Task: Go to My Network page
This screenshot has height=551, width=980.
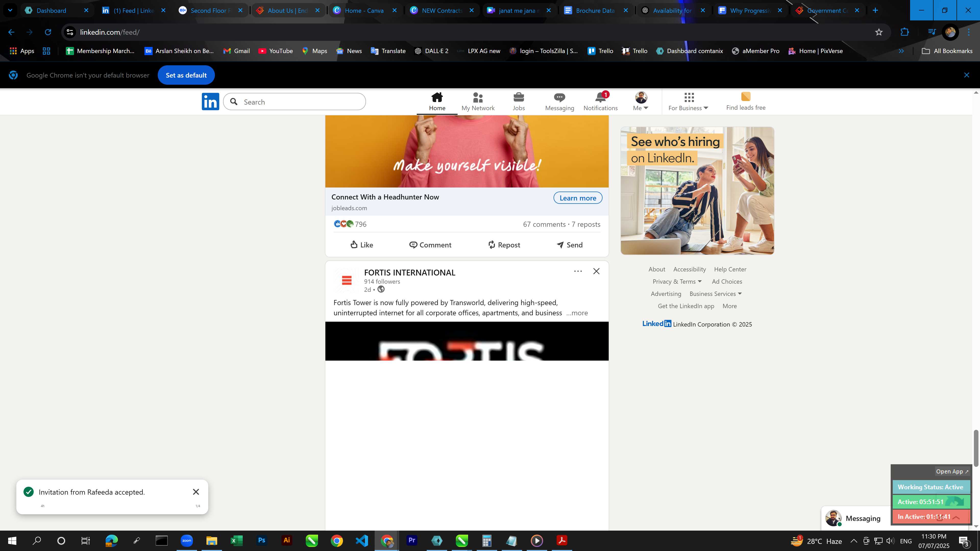Action: pyautogui.click(x=478, y=102)
